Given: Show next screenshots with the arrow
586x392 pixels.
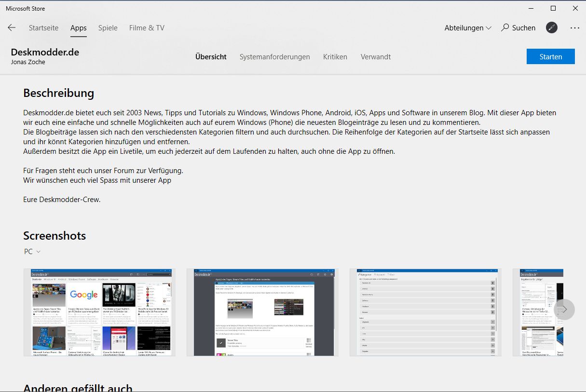Looking at the screenshot, I should (565, 310).
